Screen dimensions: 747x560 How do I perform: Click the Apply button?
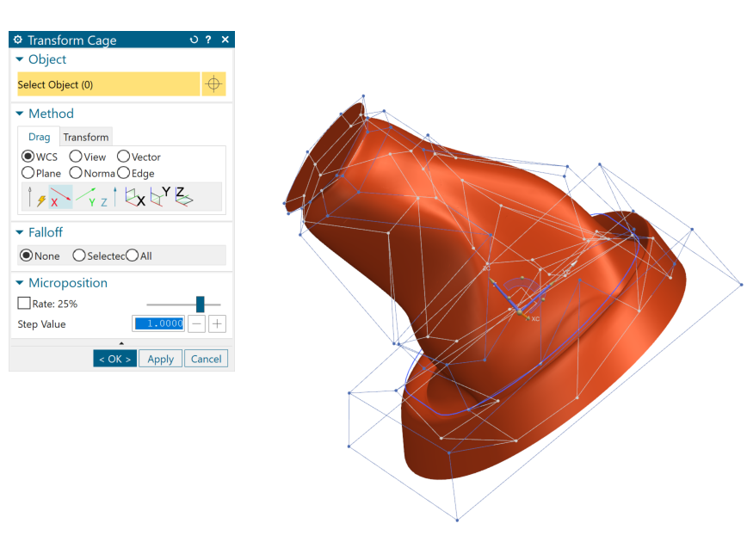click(161, 359)
